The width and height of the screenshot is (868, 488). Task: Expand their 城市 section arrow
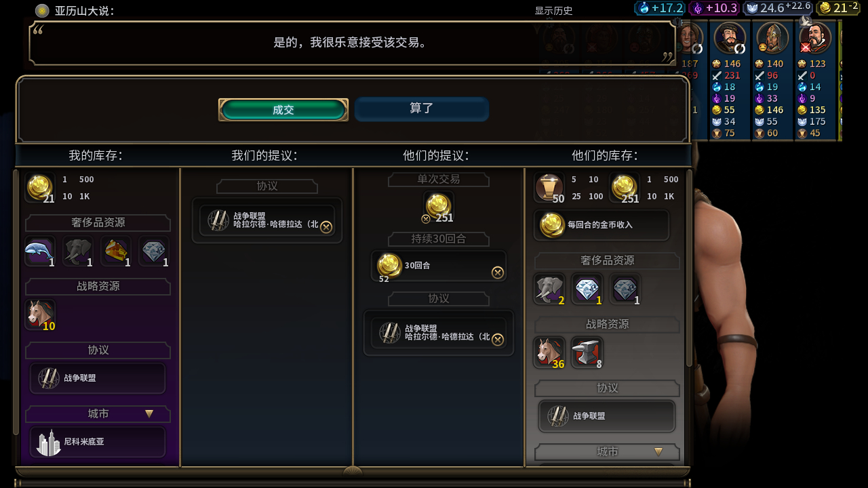coord(658,451)
